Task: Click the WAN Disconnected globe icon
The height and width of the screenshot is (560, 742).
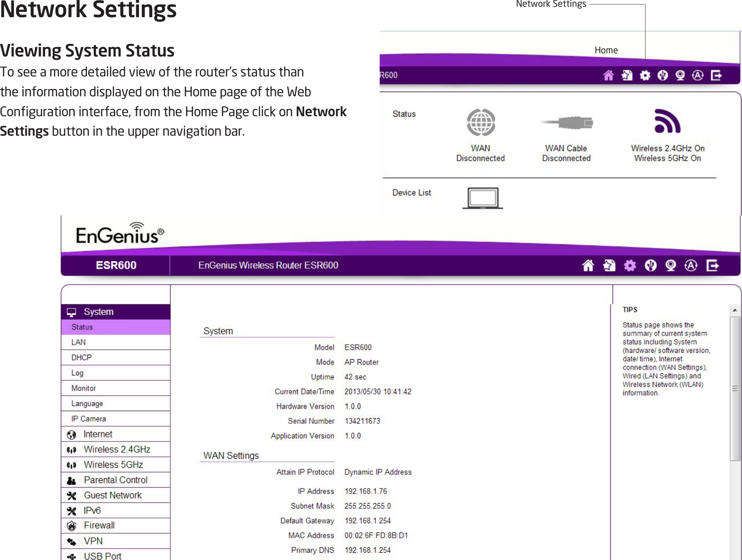Action: (x=481, y=122)
